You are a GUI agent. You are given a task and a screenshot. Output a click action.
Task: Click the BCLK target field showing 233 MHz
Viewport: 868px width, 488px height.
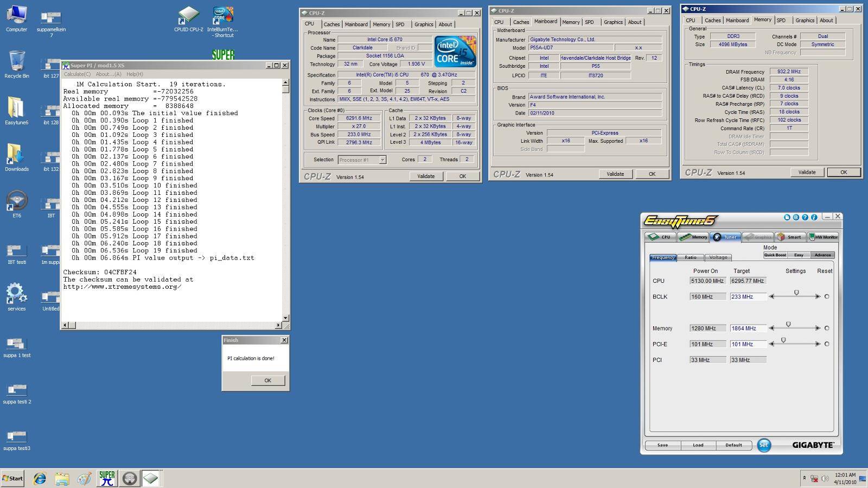(748, 296)
